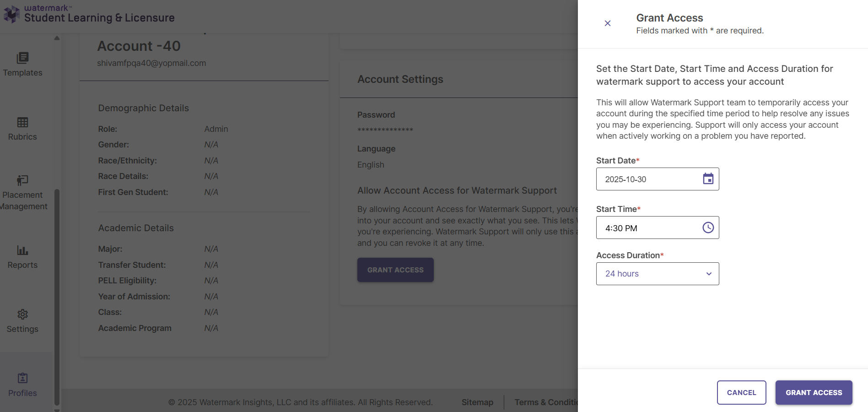Click the Access Duration field label
Screen dimensions: 868x412
[x=630, y=255]
